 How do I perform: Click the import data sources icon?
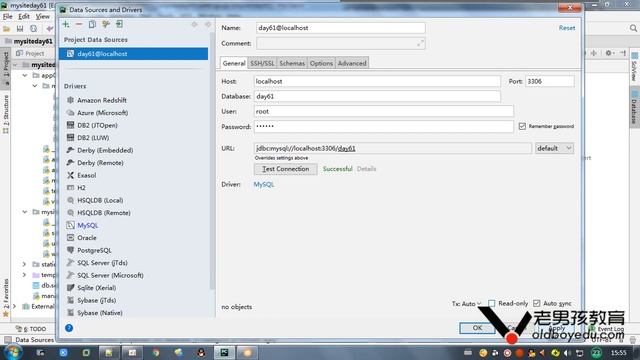click(119, 24)
